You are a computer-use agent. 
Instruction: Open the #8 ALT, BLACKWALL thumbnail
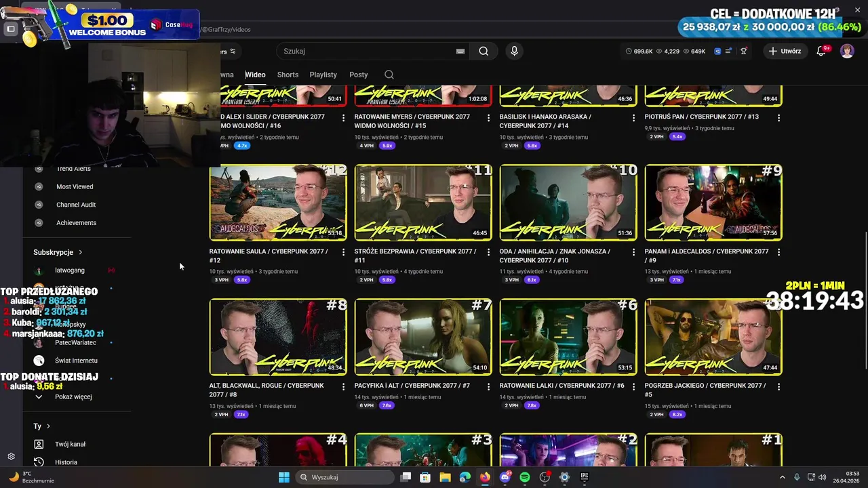coord(278,337)
